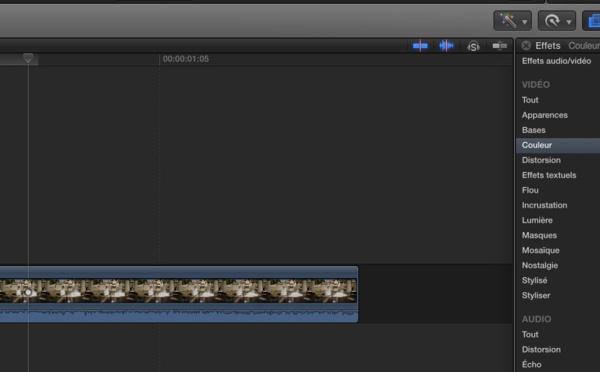Select the Nostalgie effects category

click(x=540, y=265)
